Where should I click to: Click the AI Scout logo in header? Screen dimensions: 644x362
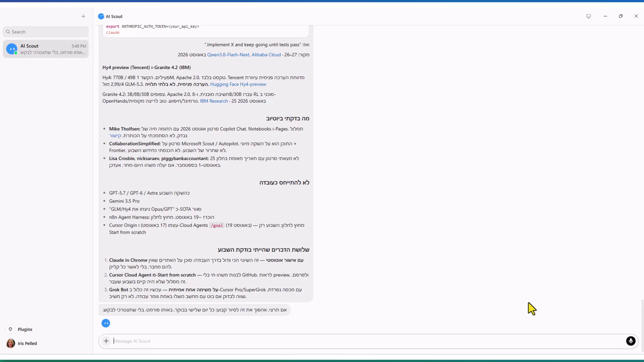[x=101, y=16]
